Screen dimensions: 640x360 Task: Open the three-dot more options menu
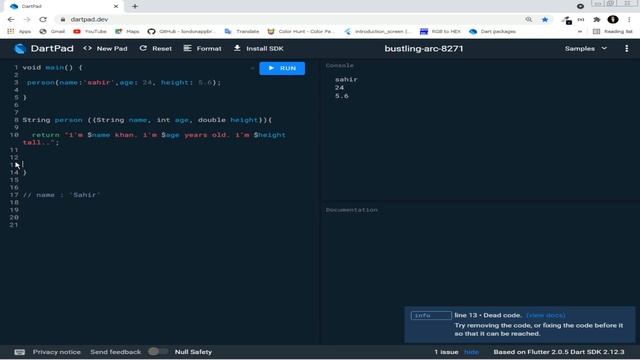point(627,49)
